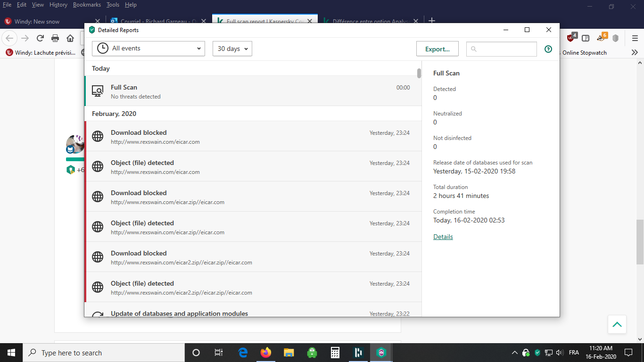
Task: Click the Export... button
Action: [438, 49]
